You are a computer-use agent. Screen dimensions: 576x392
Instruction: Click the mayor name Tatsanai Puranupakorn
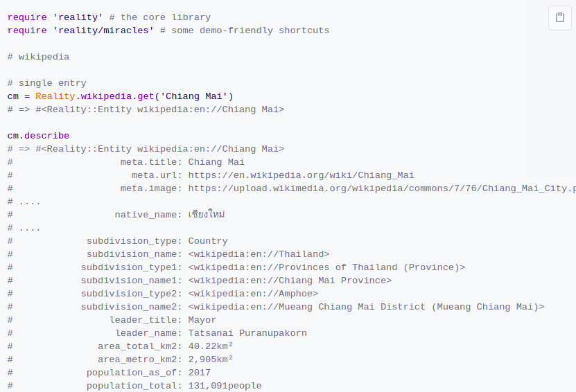pos(247,333)
